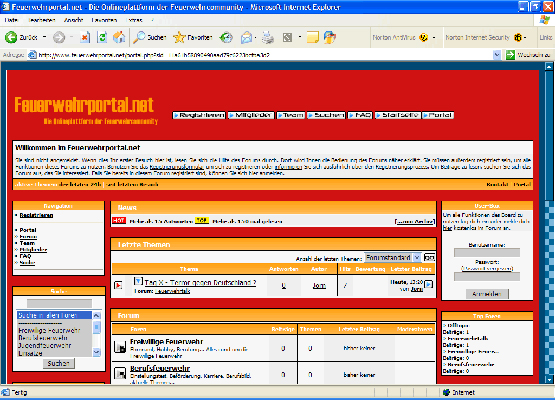The image size is (555, 400).
Task: Open Suchen magnifier in browser toolbar
Action: pyautogui.click(x=149, y=37)
